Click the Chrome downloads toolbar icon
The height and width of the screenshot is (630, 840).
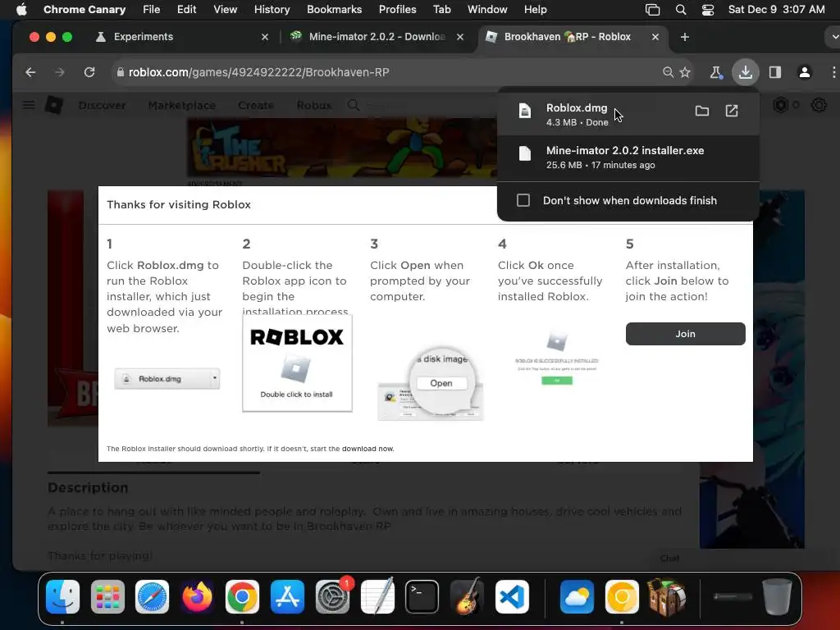(745, 72)
